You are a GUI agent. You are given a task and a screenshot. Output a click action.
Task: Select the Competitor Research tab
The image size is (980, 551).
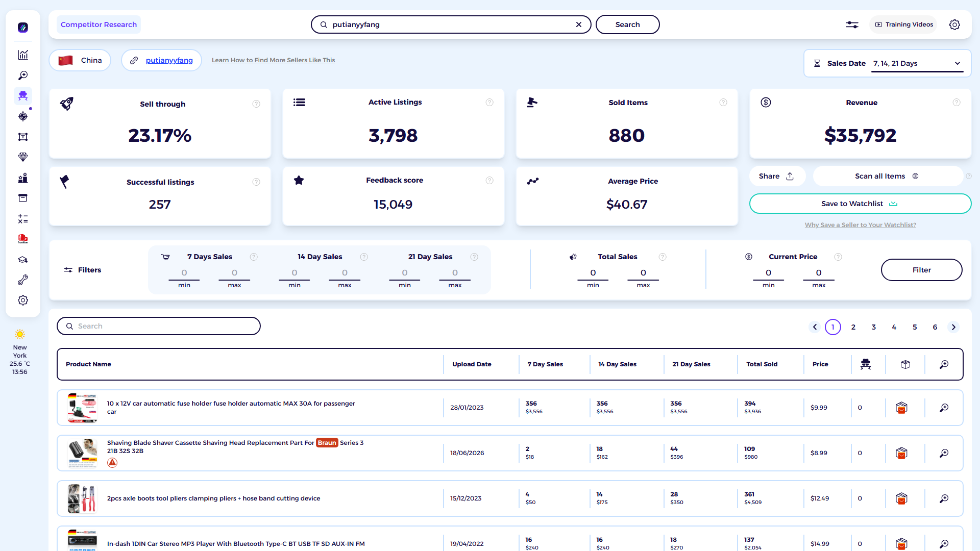[x=99, y=24]
